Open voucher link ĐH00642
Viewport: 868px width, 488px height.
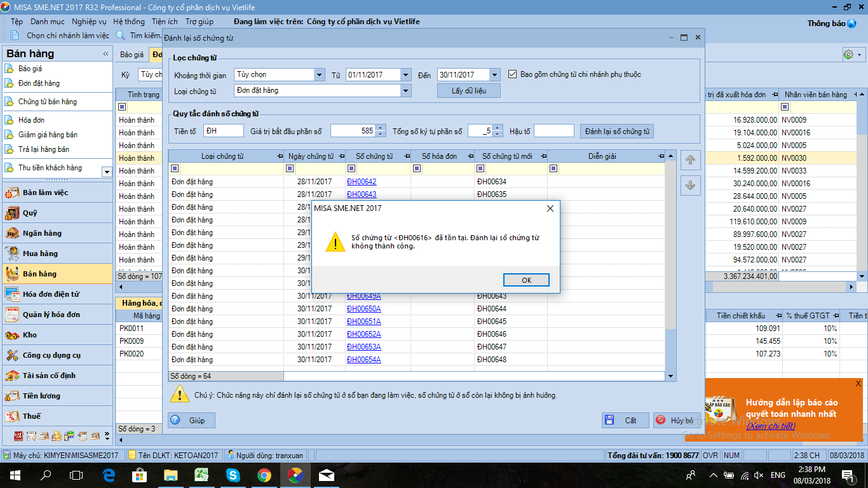pyautogui.click(x=362, y=182)
